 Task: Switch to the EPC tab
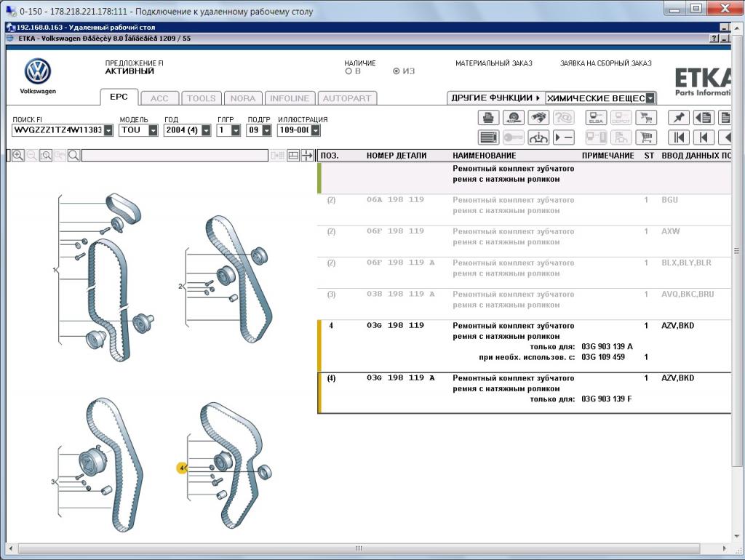pyautogui.click(x=119, y=97)
